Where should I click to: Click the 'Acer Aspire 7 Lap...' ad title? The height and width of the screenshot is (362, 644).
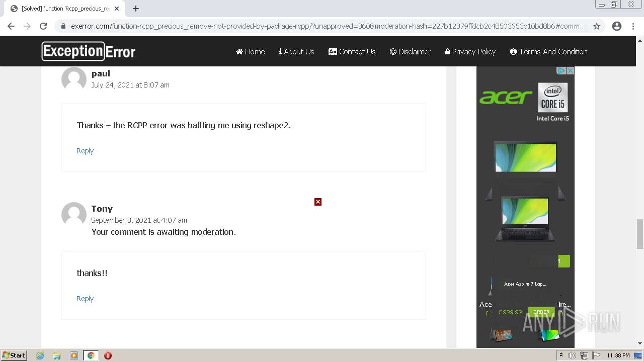point(525,284)
